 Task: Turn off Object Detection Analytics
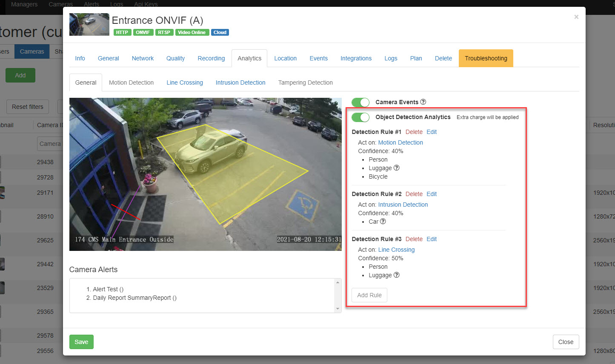(360, 117)
